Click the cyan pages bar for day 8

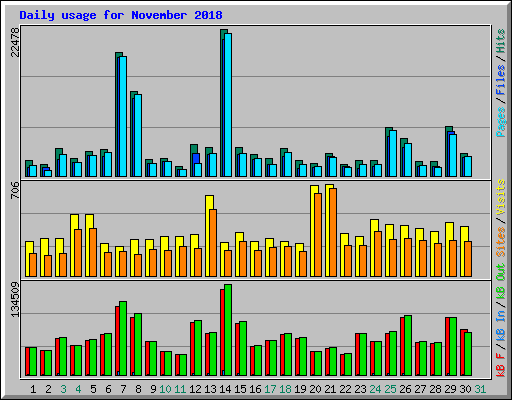tap(138, 135)
